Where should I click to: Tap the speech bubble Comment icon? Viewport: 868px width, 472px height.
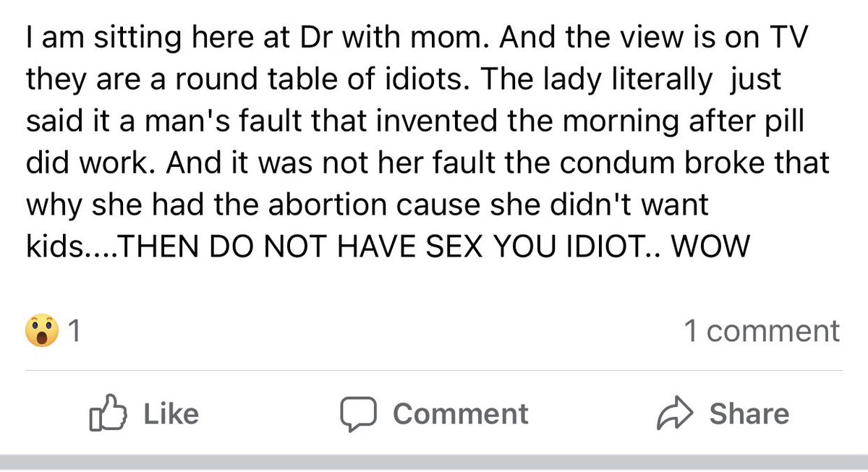[x=359, y=414]
